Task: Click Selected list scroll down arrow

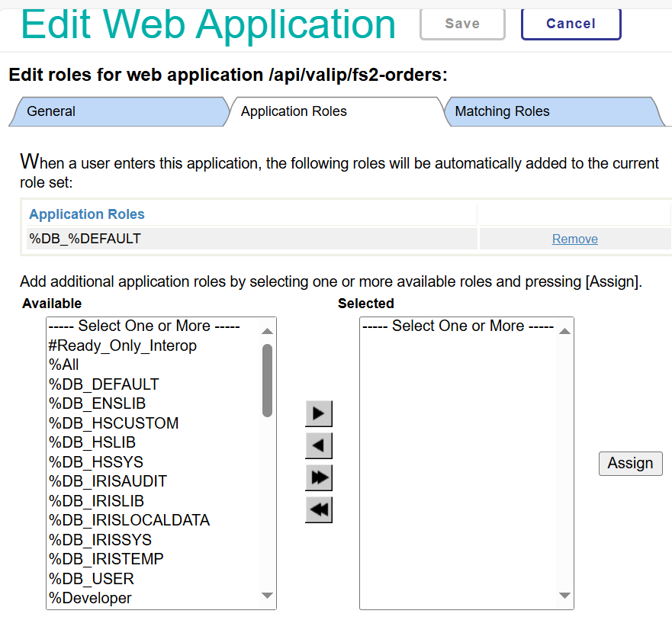Action: 565,596
